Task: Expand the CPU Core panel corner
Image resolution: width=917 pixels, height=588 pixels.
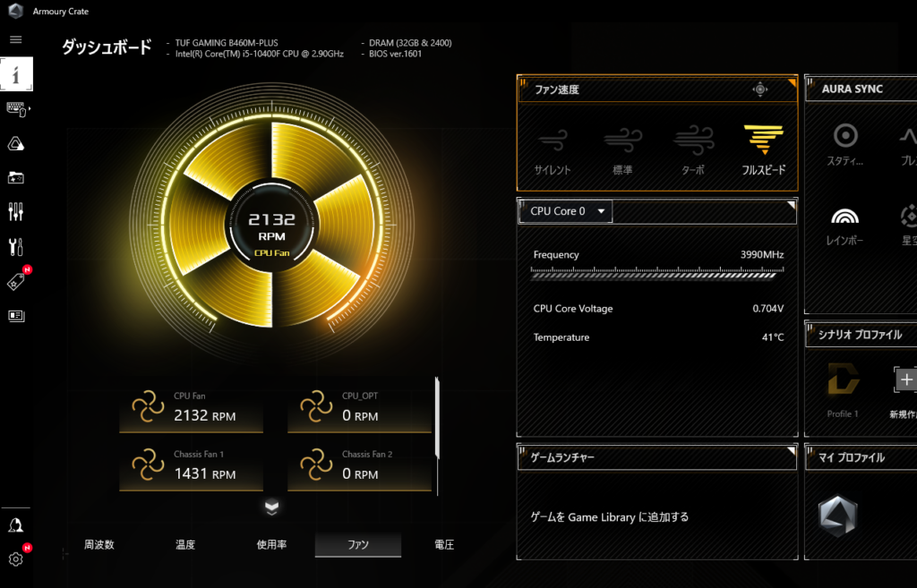Action: pos(791,205)
